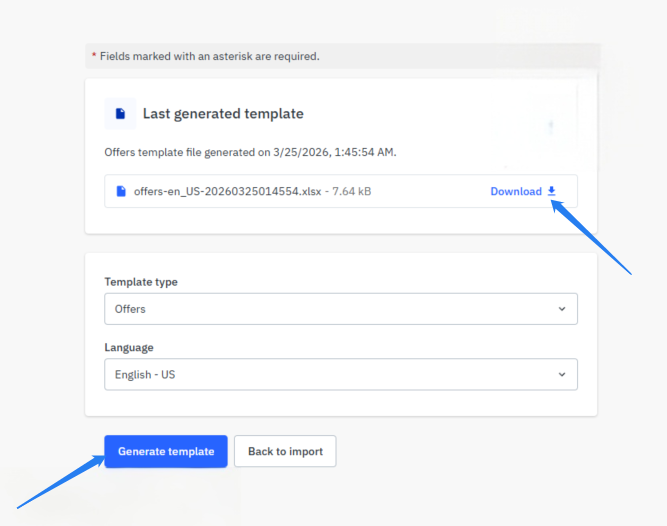667x526 pixels.
Task: Click the Back to import button
Action: [x=285, y=451]
